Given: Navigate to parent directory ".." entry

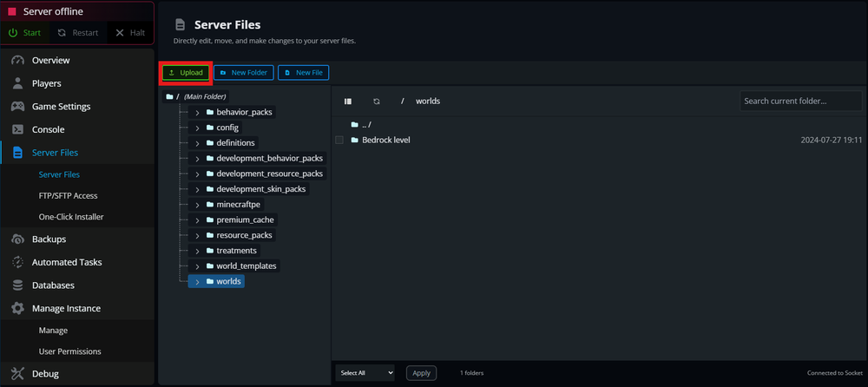Looking at the screenshot, I should click(365, 125).
